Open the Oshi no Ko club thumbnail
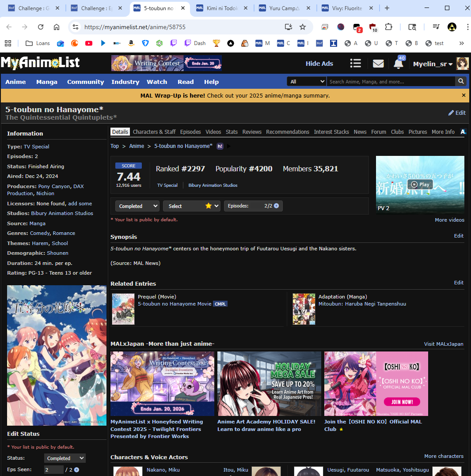The height and width of the screenshot is (476, 471). point(376,384)
